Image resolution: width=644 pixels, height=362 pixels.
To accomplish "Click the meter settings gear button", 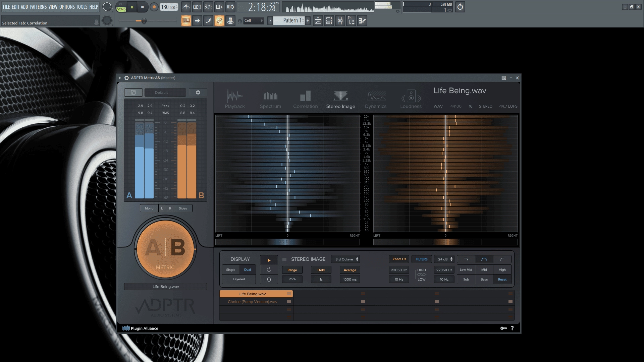I will click(x=198, y=93).
